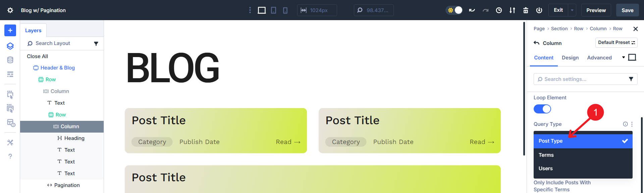
Task: Open editing history clock icon
Action: [499, 10]
